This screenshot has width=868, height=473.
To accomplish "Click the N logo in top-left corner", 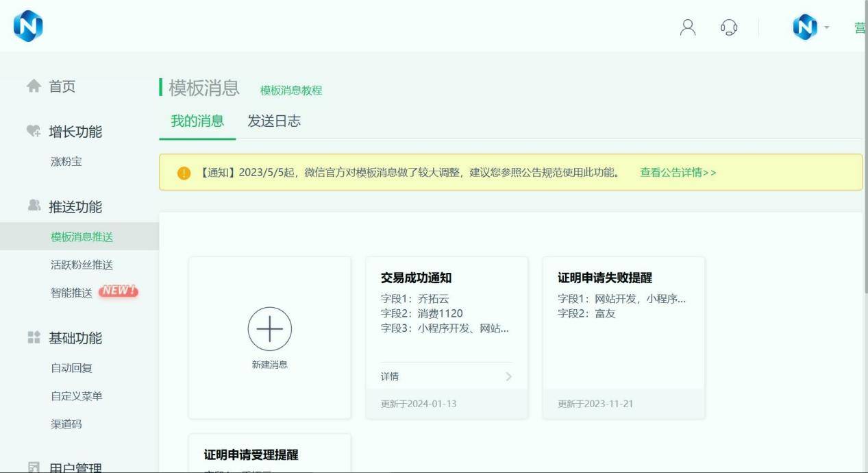I will (28, 26).
